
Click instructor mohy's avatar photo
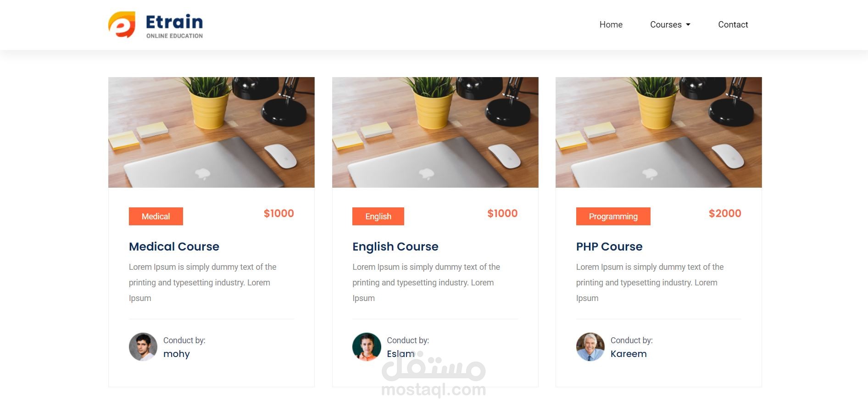point(143,347)
